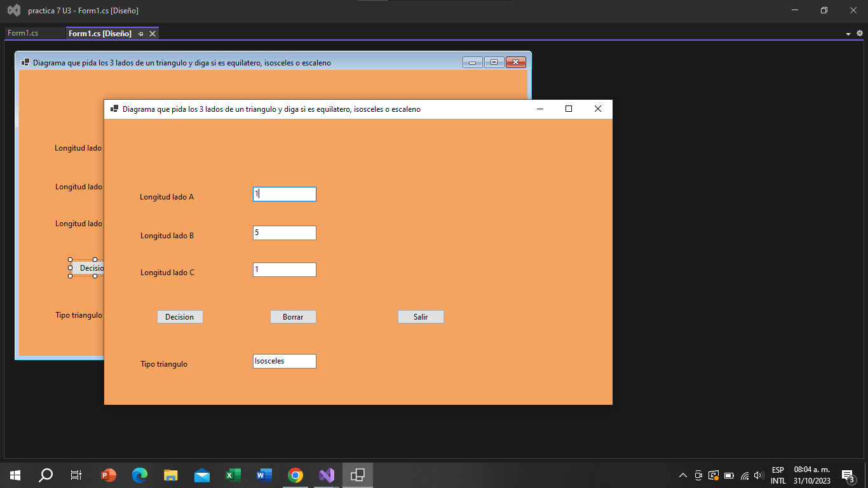Open the document tabs dropdown arrow

pos(848,34)
